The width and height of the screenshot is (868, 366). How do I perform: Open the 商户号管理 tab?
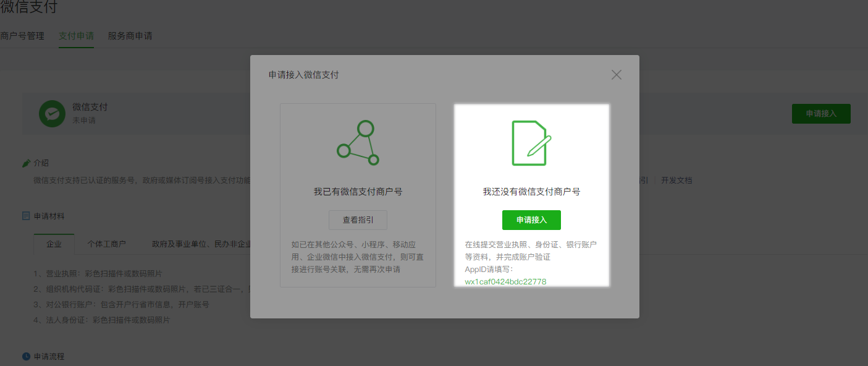click(22, 36)
